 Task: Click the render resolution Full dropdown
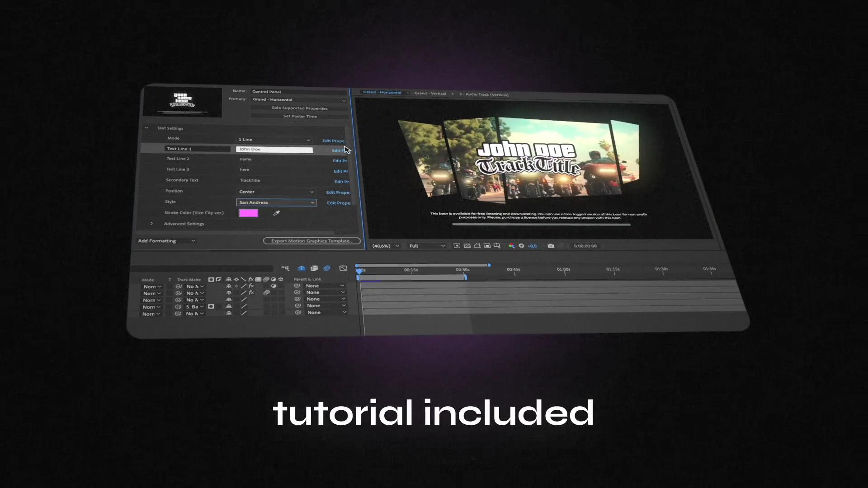point(426,245)
